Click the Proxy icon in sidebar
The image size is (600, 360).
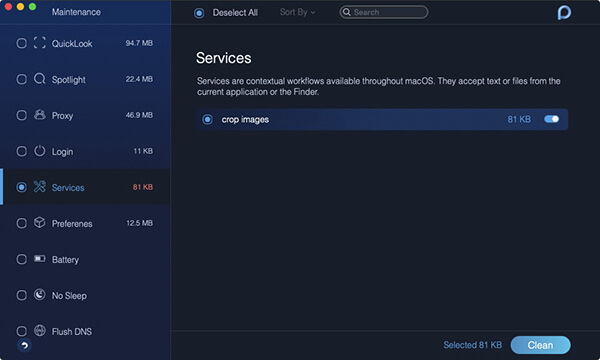39,115
